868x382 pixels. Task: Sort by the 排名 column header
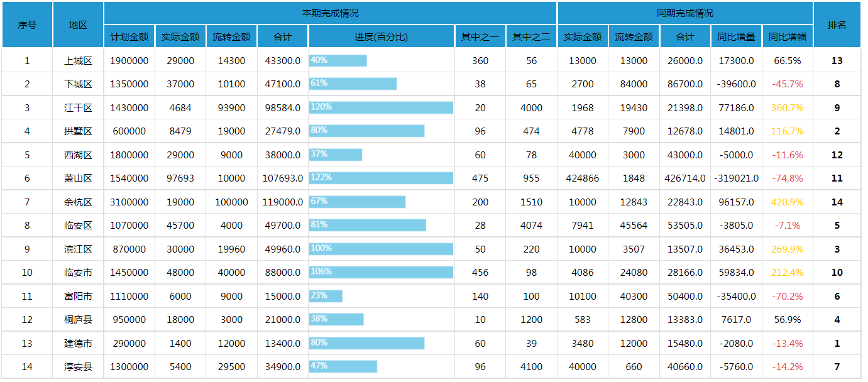[x=837, y=25]
